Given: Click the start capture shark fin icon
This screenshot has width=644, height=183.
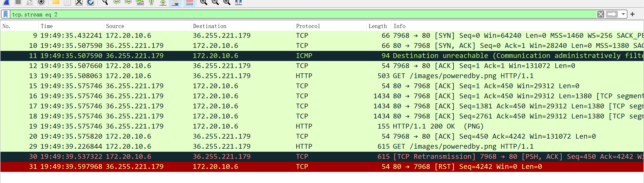Looking at the screenshot, I should 7,2.
